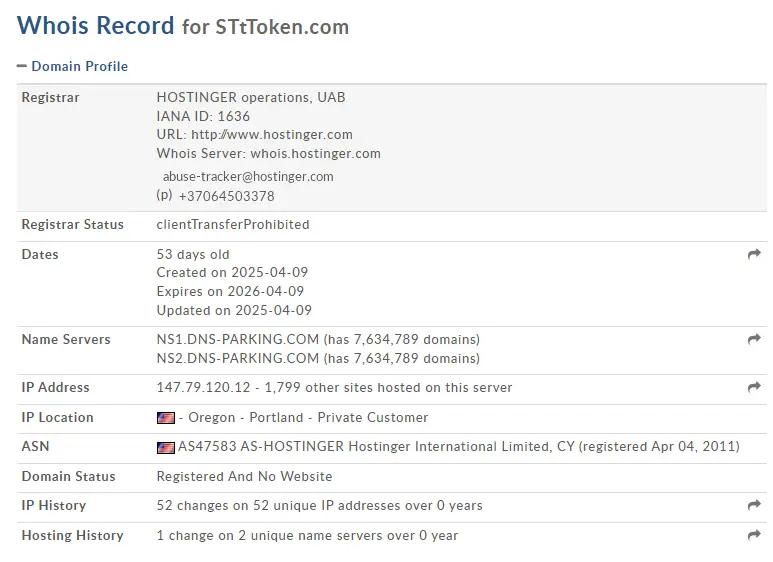
Task: Open the Hosting History arrow icon
Action: point(754,536)
